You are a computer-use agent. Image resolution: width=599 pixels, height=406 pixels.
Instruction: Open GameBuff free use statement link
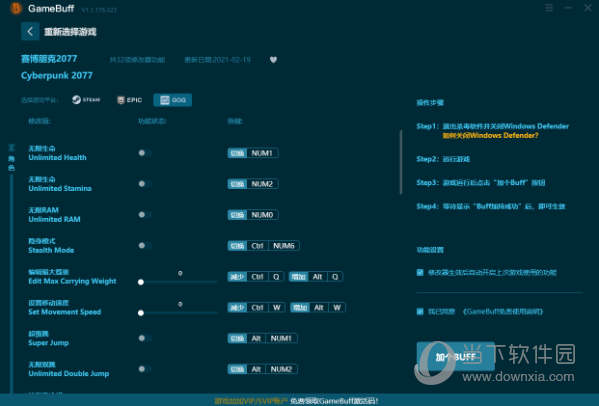[x=503, y=311]
